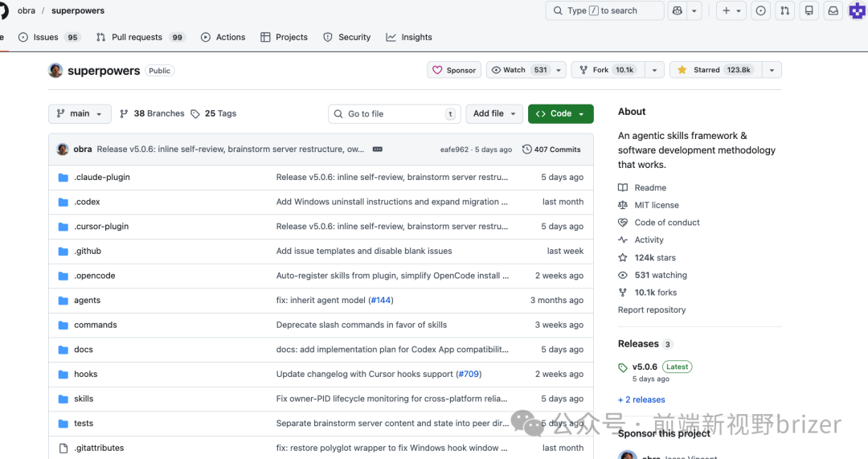Open the hooks folder
The height and width of the screenshot is (459, 868).
pyautogui.click(x=86, y=375)
